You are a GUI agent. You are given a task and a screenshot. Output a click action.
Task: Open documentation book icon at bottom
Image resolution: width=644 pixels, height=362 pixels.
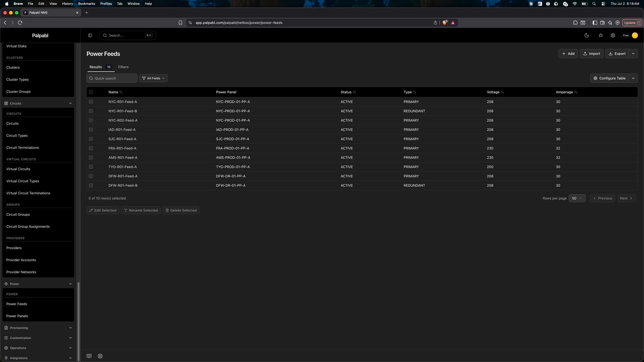(x=89, y=356)
